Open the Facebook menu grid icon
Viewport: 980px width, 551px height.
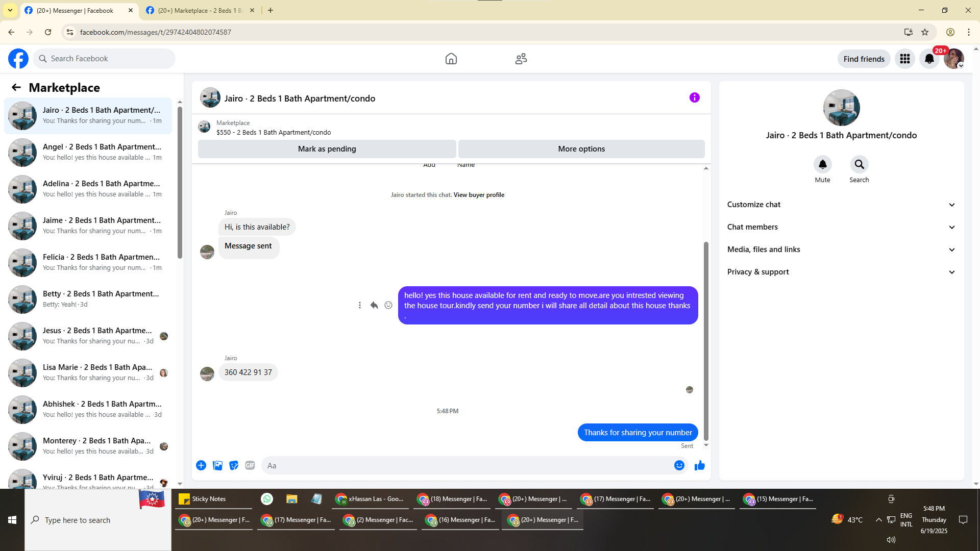pos(905,59)
